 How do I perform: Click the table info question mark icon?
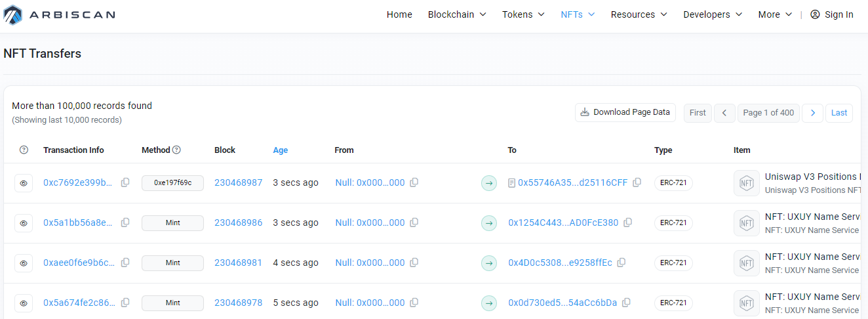coord(24,150)
